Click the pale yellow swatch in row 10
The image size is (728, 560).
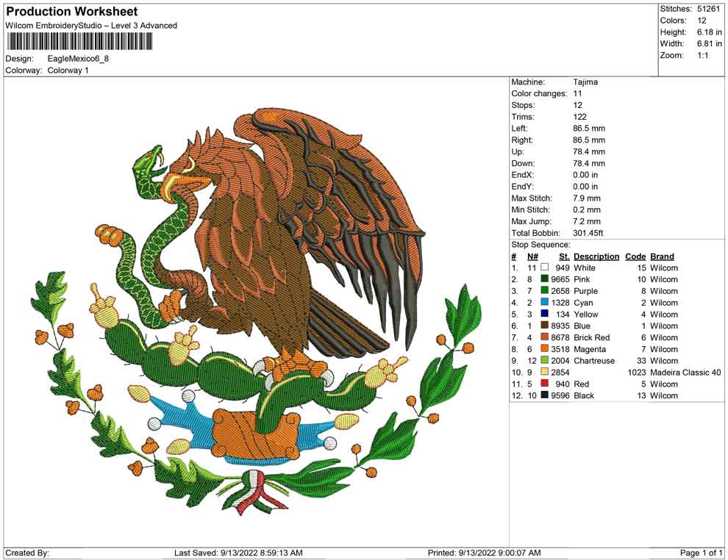545,372
